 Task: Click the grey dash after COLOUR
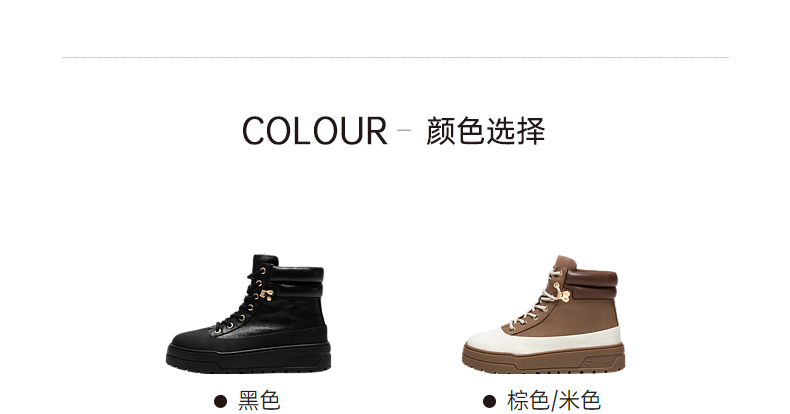[404, 129]
